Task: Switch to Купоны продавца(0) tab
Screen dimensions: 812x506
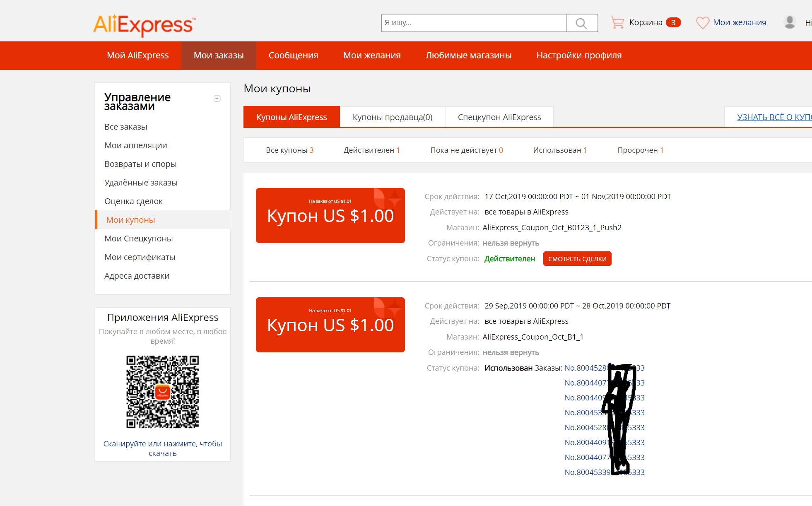Action: 393,117
